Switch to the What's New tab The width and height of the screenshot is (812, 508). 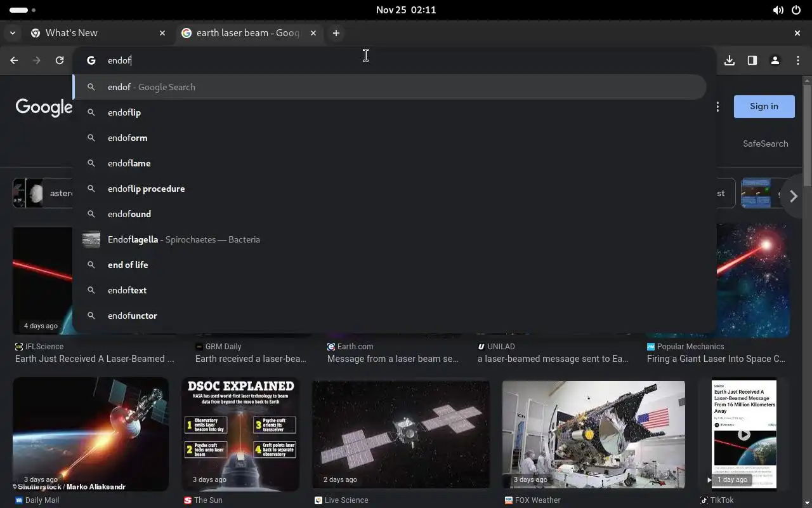pyautogui.click(x=98, y=33)
